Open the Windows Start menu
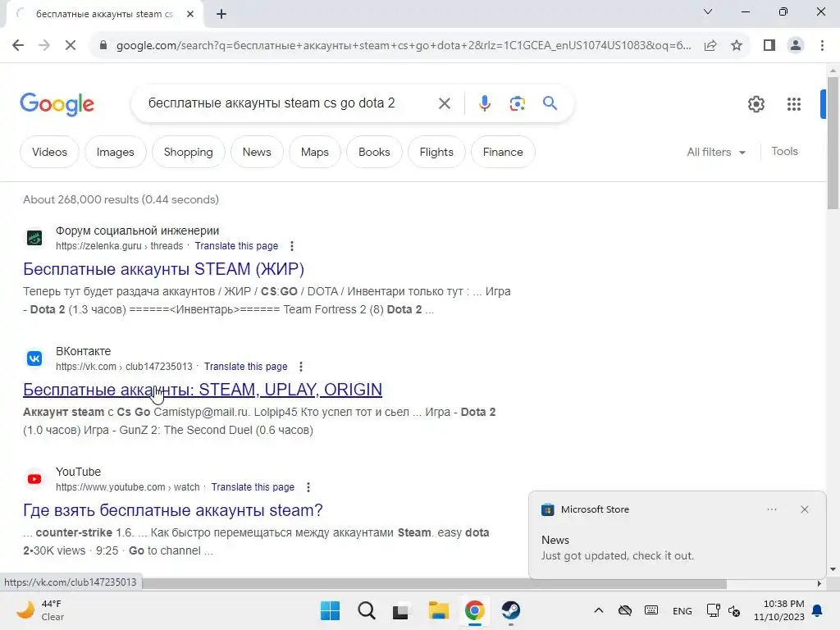 click(x=330, y=610)
